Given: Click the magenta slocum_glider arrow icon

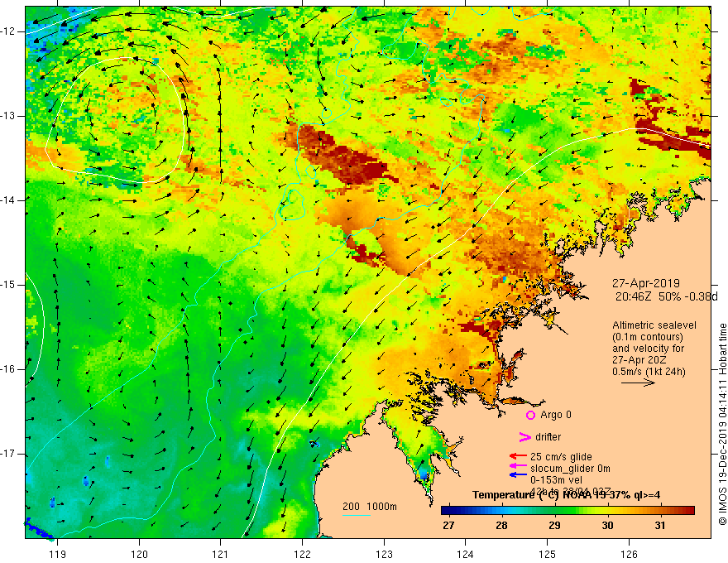Looking at the screenshot, I should [x=518, y=466].
